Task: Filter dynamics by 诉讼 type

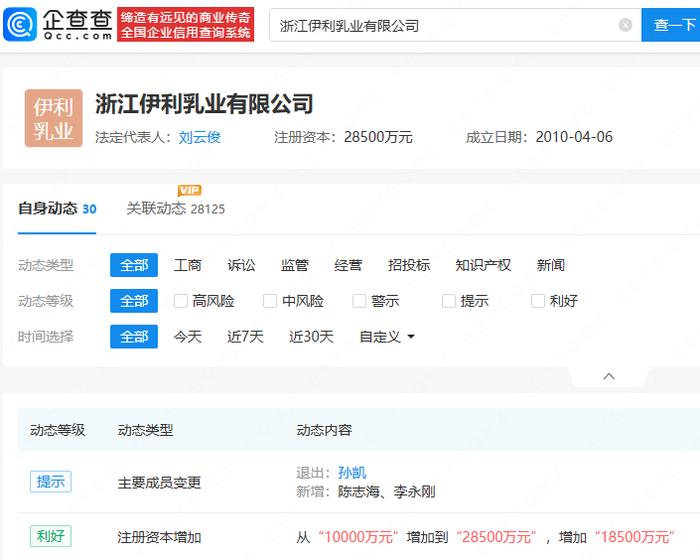Action: tap(241, 265)
